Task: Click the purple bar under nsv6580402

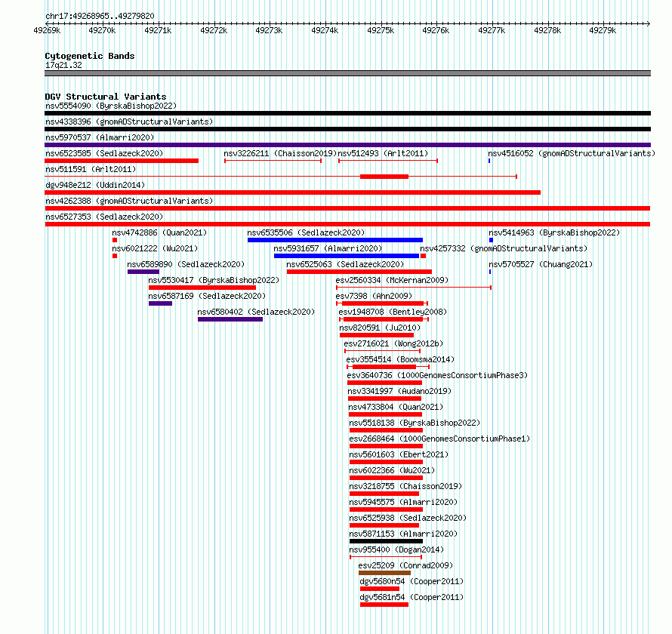Action: click(230, 319)
